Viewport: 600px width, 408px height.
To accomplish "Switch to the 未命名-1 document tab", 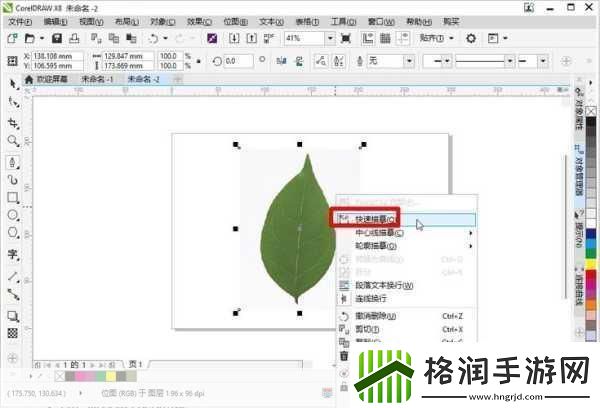I will pos(97,80).
